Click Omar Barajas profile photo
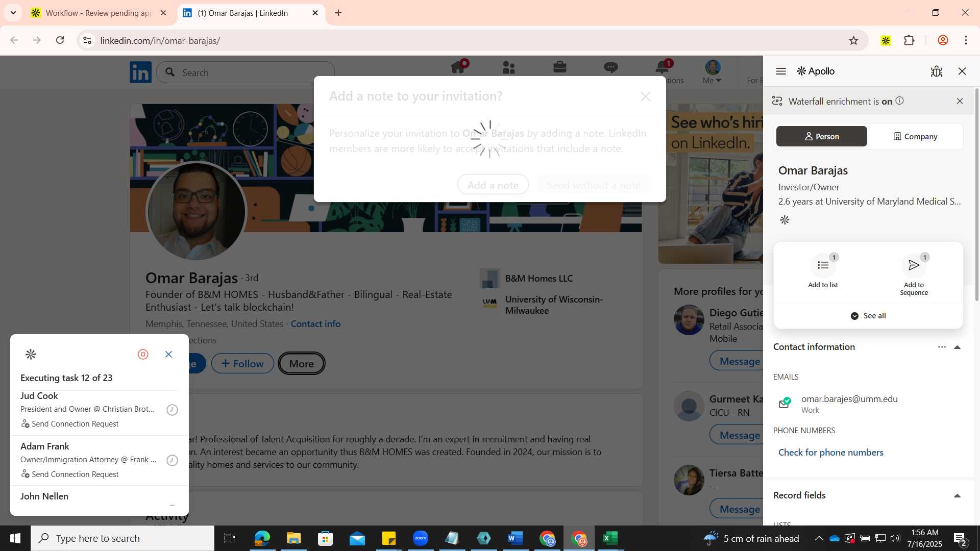This screenshot has height=551, width=980. [x=196, y=211]
